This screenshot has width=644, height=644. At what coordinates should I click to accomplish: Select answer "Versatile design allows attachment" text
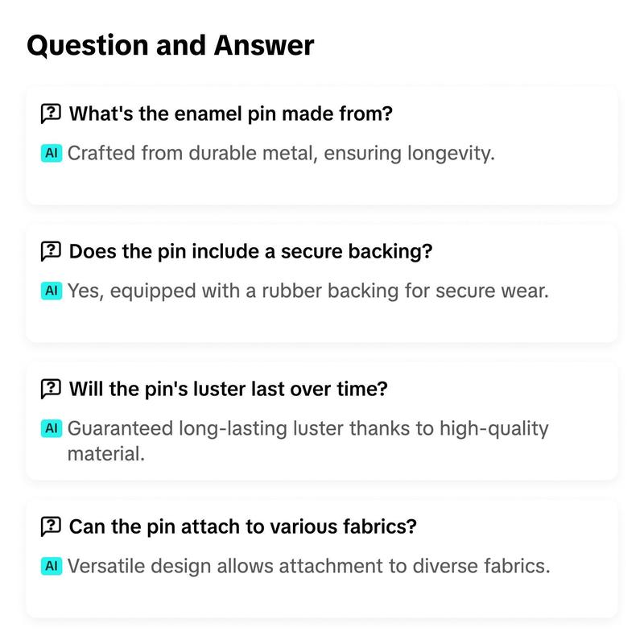click(309, 567)
